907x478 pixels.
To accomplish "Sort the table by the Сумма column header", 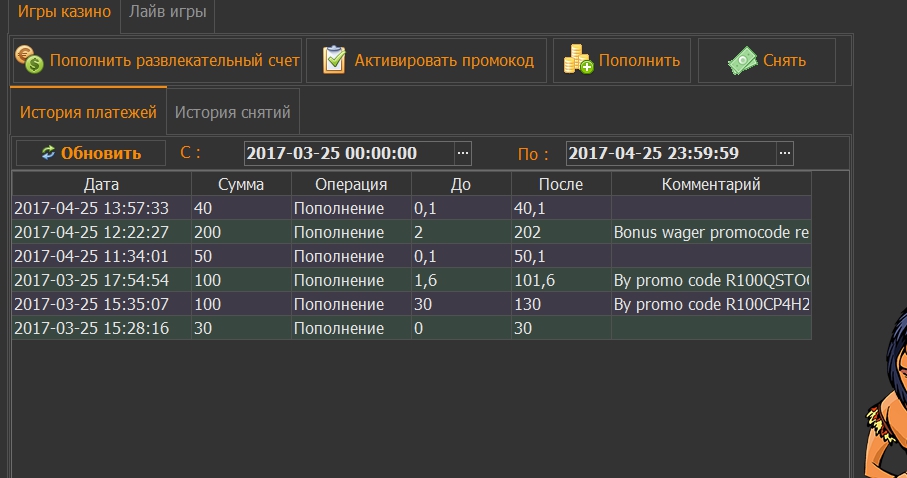I will tap(241, 184).
